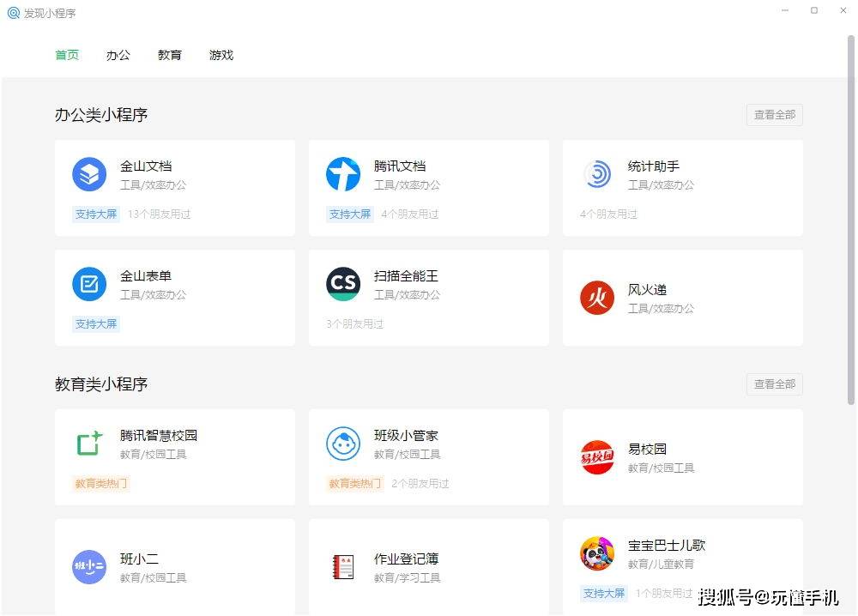Return to the 首页 tab
This screenshot has height=616, width=858.
pyautogui.click(x=67, y=55)
